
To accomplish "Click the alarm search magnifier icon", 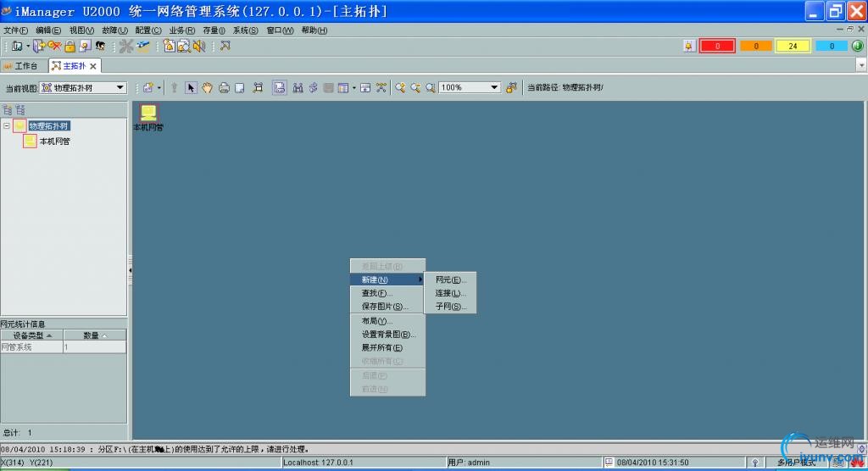I will pos(184,47).
